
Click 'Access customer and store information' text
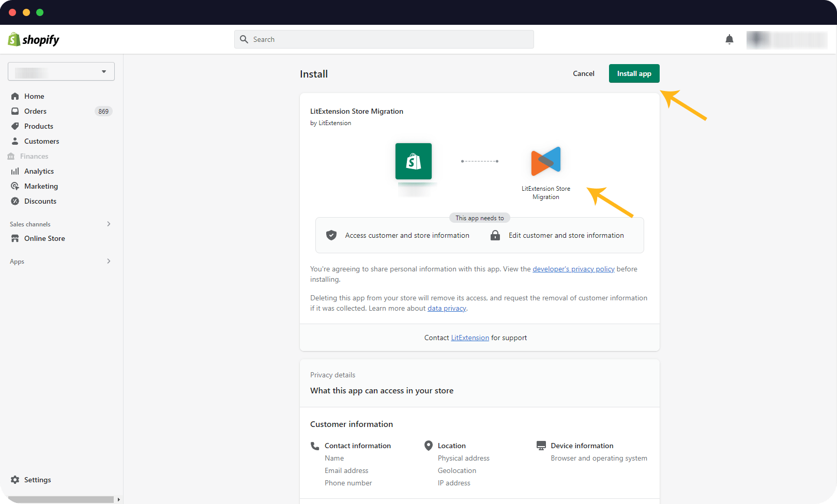407,235
